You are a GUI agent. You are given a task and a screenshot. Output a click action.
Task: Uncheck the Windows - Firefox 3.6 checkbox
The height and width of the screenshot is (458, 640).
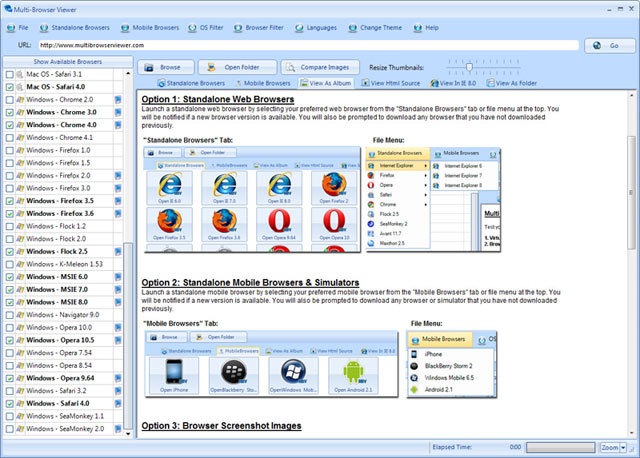(x=9, y=213)
